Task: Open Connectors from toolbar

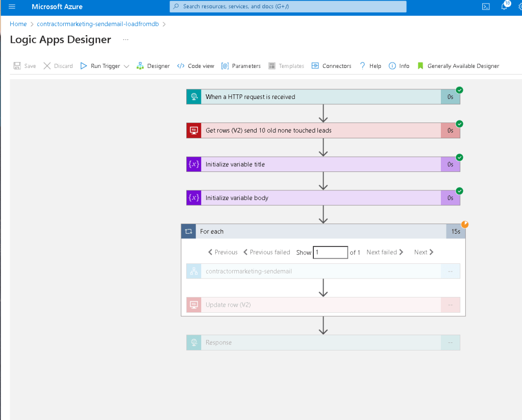Action: point(332,66)
